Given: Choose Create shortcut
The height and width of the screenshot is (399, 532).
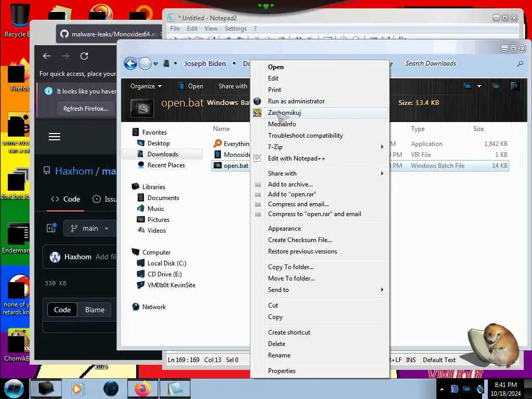Looking at the screenshot, I should coord(320,332).
